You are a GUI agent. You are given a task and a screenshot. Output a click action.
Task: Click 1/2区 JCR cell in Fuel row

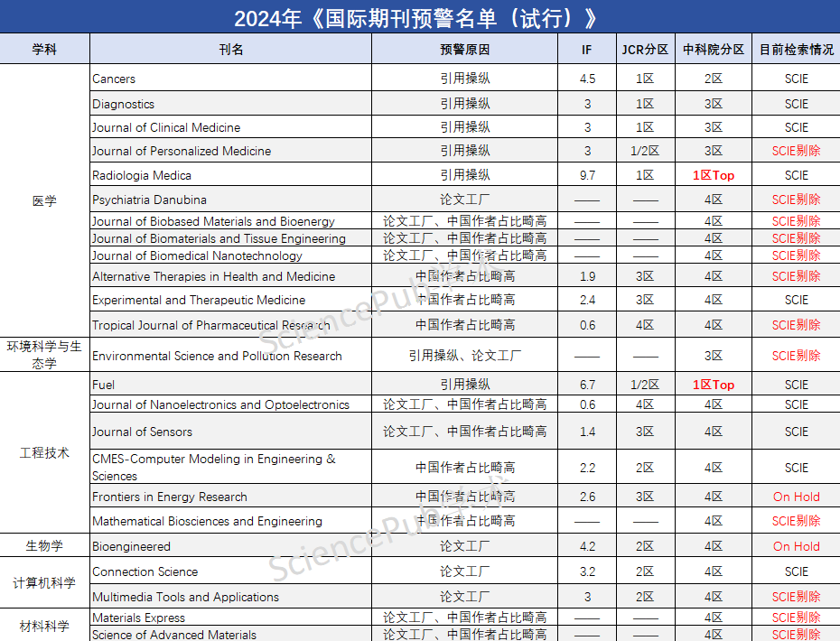pyautogui.click(x=645, y=385)
